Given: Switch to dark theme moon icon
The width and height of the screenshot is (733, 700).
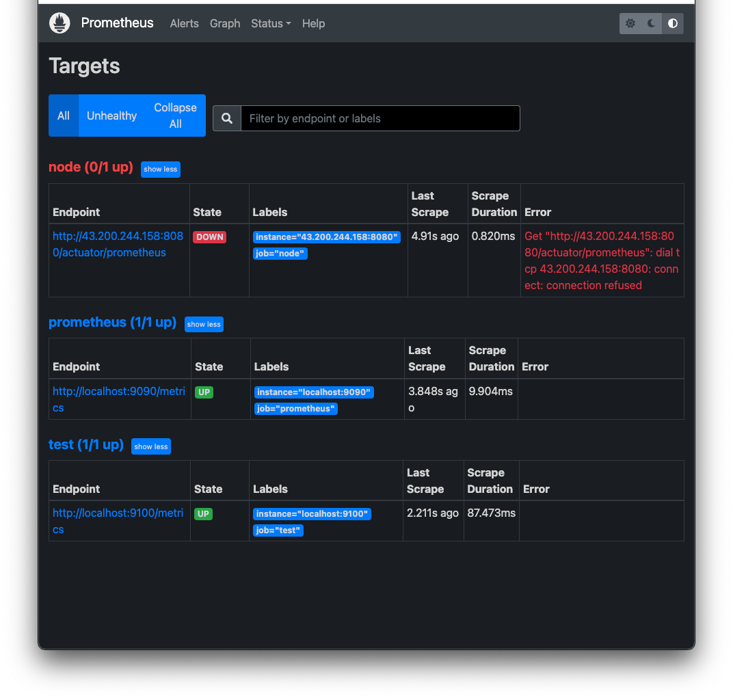Looking at the screenshot, I should click(651, 23).
